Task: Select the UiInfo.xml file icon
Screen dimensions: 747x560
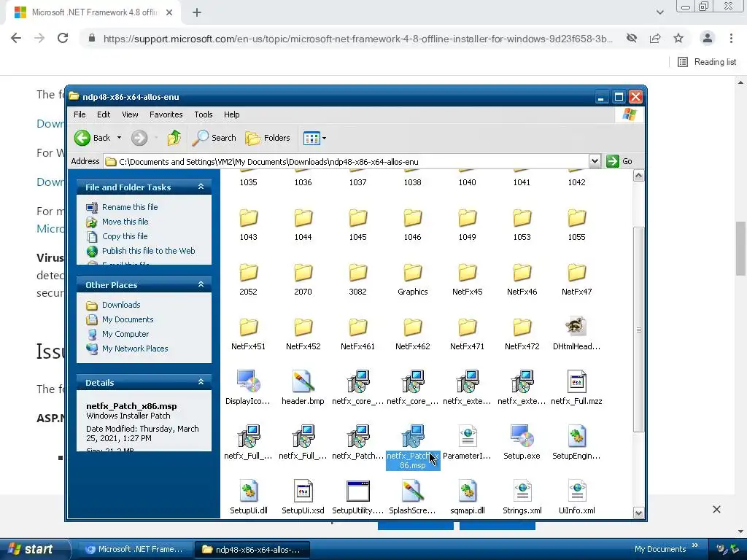Action: pyautogui.click(x=577, y=491)
